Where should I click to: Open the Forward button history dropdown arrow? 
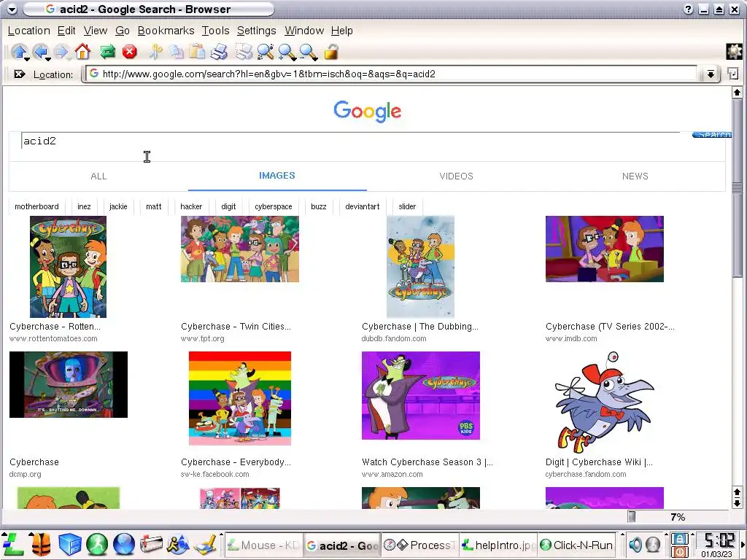pos(69,59)
